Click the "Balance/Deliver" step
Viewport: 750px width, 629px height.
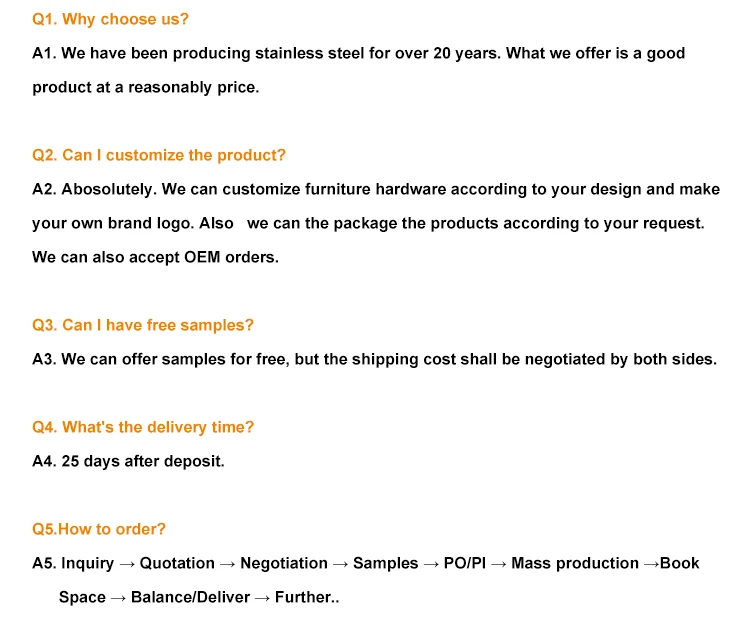(x=190, y=597)
